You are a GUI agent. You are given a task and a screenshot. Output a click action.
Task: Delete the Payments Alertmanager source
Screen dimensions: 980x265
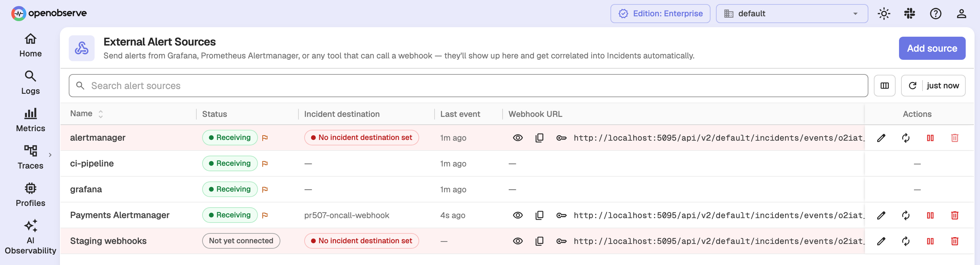(954, 215)
